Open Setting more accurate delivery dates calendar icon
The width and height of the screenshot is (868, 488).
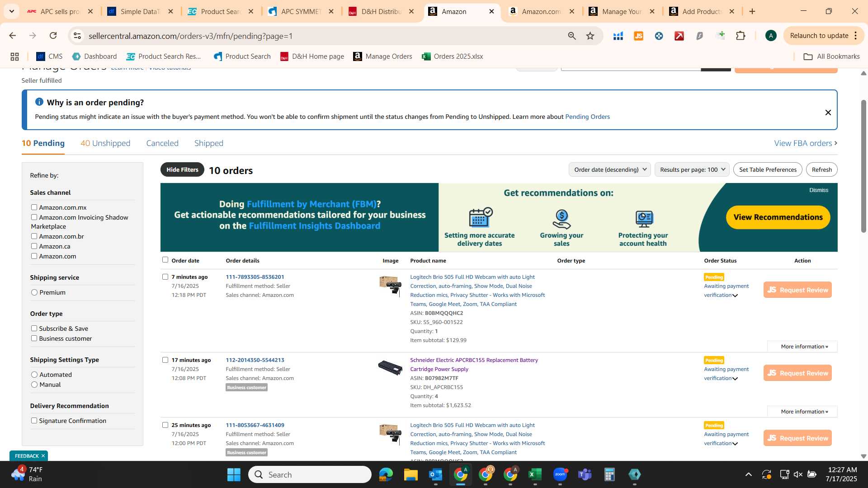[x=480, y=217]
